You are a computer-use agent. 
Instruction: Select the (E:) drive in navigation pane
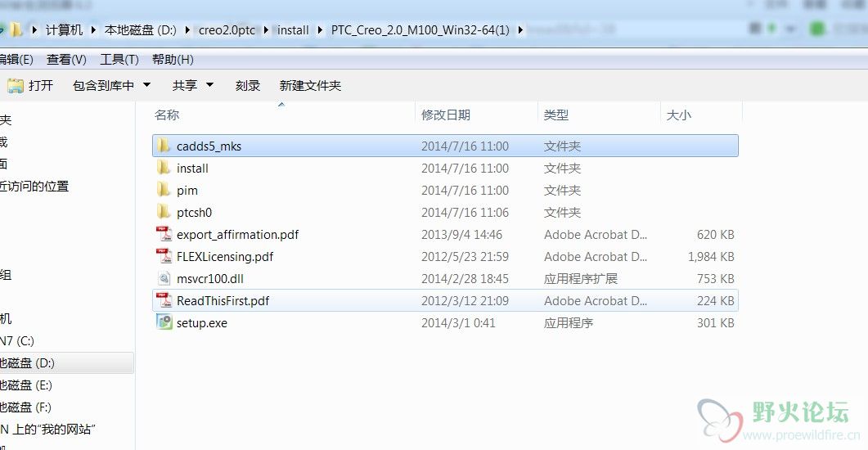(x=26, y=385)
